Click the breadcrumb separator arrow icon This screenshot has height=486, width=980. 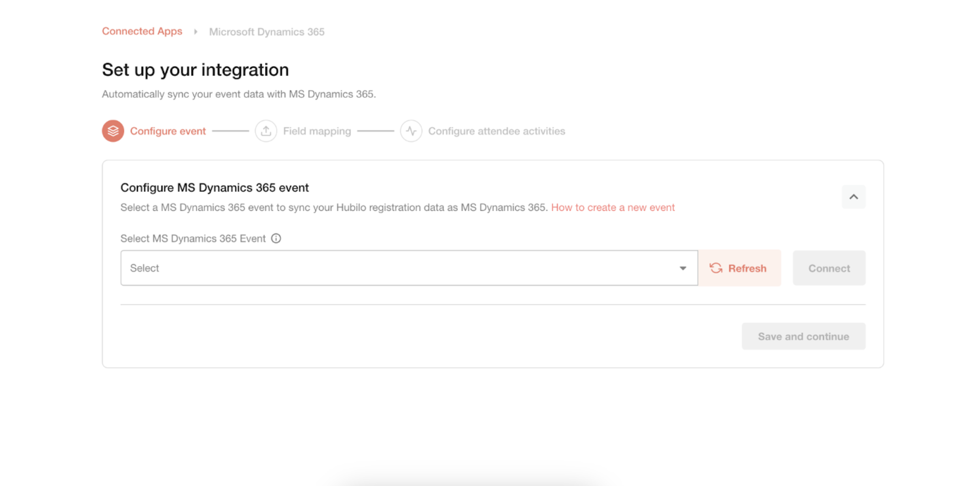pos(196,32)
